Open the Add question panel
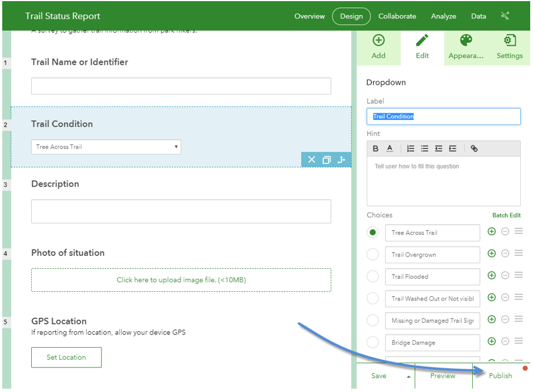This screenshot has height=392, width=533. 378,47
